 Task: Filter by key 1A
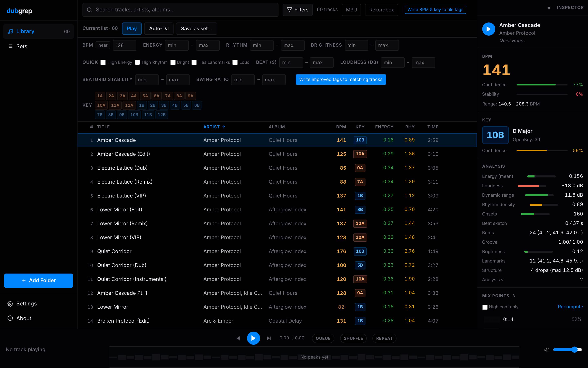point(100,96)
